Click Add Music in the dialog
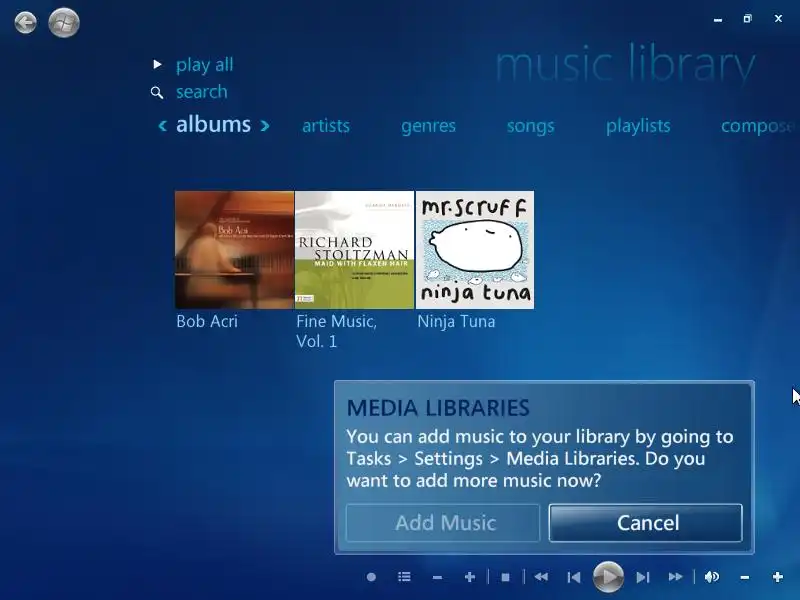 [443, 523]
